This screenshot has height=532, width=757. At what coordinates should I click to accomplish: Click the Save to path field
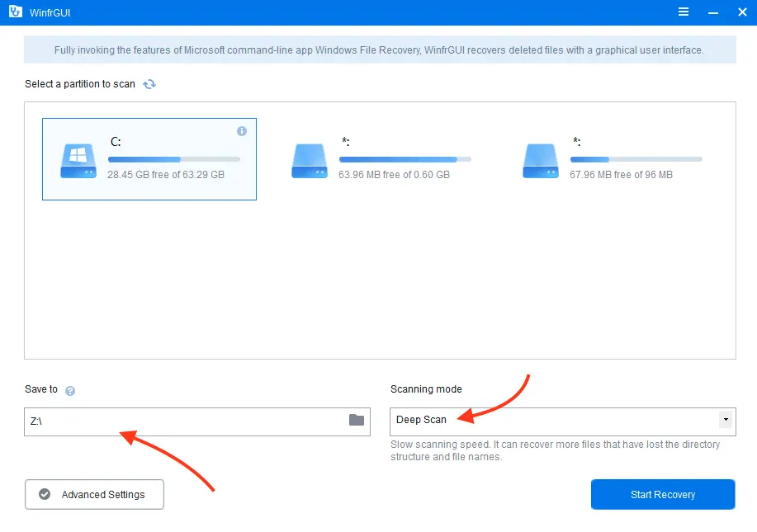coord(182,420)
